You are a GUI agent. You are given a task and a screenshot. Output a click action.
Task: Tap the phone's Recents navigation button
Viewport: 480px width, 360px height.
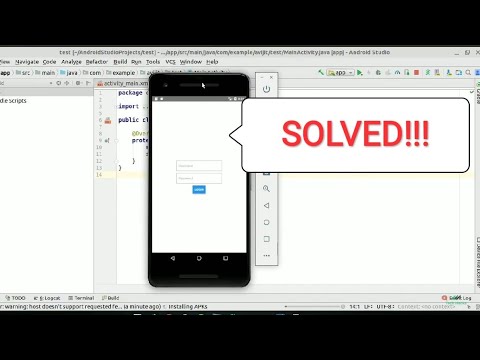(226, 258)
